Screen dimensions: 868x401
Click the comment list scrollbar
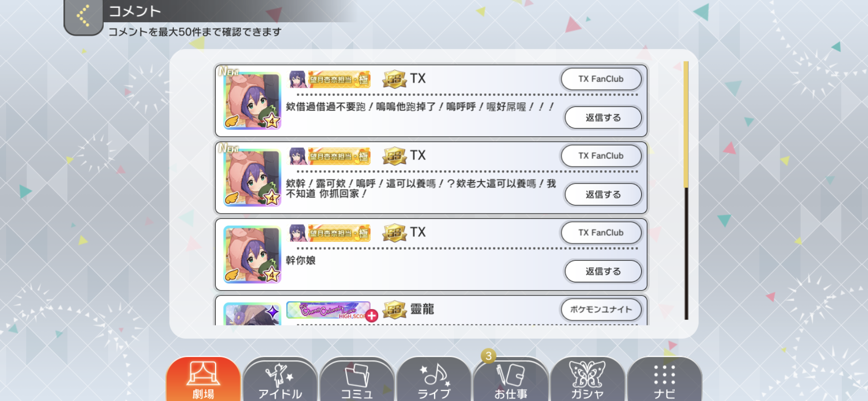coord(686,190)
